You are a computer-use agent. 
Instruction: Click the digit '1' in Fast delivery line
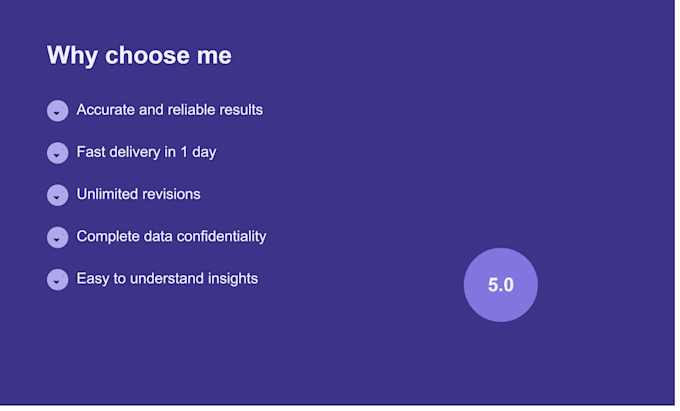(x=184, y=152)
